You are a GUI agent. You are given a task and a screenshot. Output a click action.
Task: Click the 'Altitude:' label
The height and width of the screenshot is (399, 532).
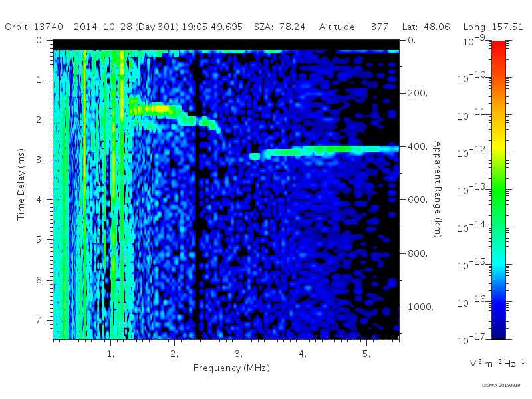point(338,27)
